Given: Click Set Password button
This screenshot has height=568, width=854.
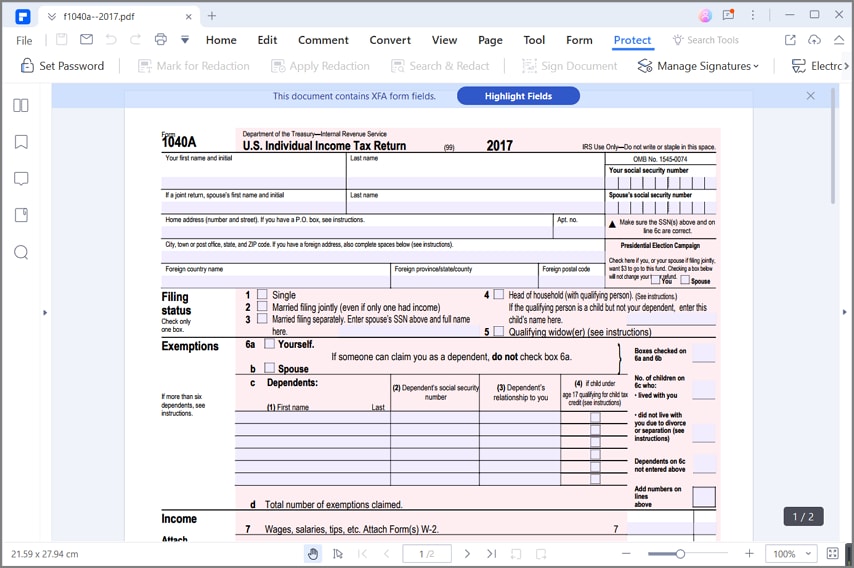Looking at the screenshot, I should click(x=62, y=66).
